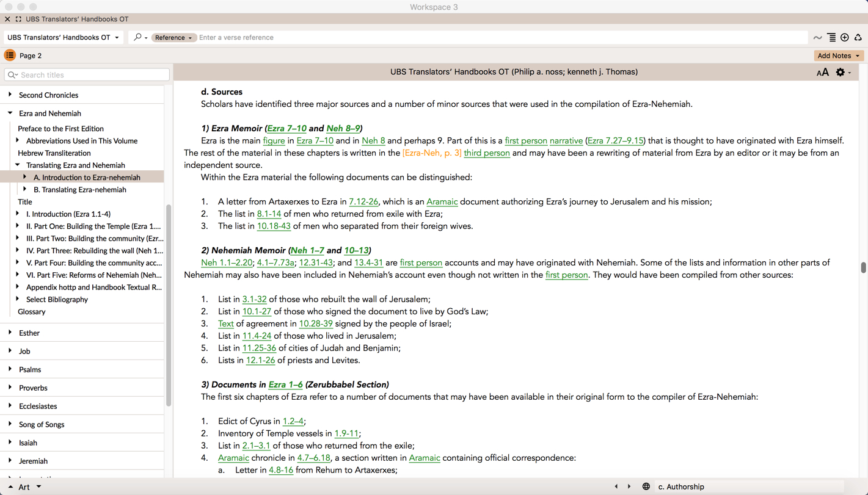The width and height of the screenshot is (868, 495).
Task: Toggle the orange table of contents icon
Action: tap(10, 56)
